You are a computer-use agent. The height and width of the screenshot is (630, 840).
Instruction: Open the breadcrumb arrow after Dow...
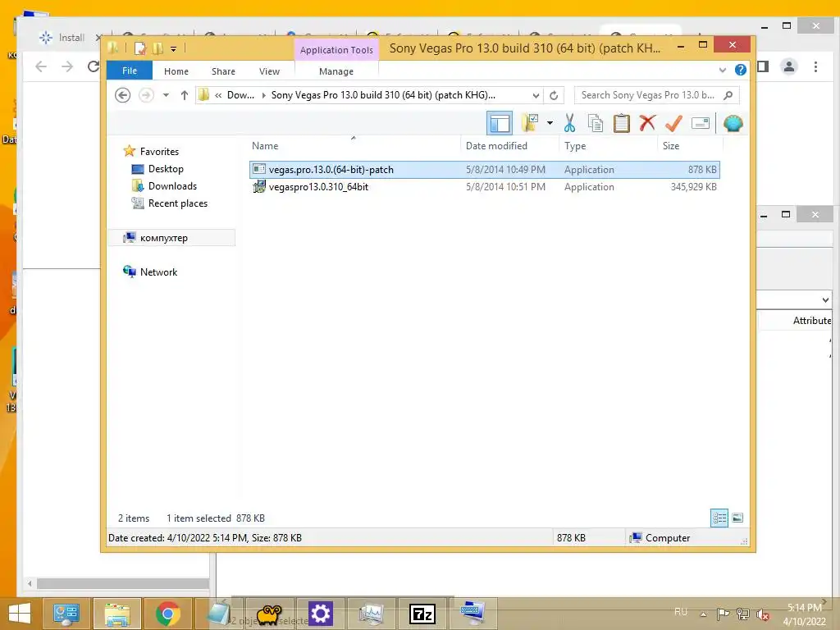point(263,95)
